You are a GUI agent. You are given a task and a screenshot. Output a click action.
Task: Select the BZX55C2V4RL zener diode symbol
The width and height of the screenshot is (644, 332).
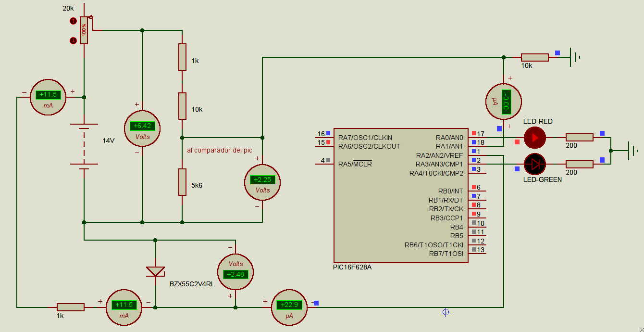pos(155,271)
